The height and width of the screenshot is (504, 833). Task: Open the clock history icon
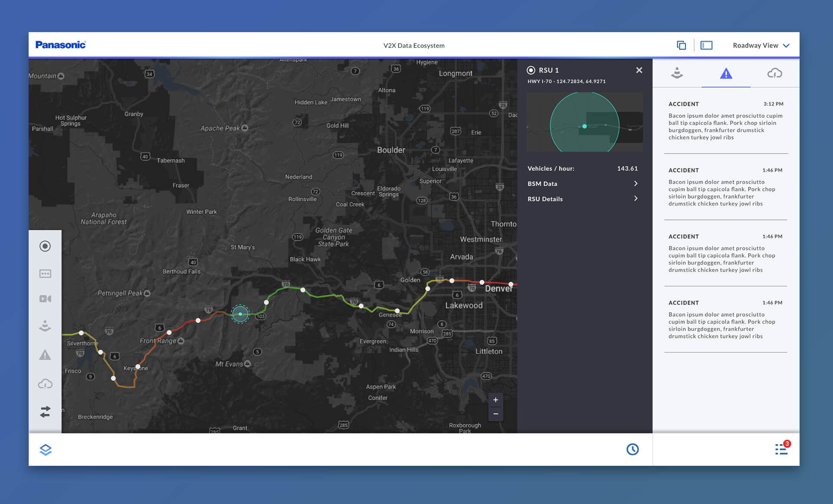[633, 449]
